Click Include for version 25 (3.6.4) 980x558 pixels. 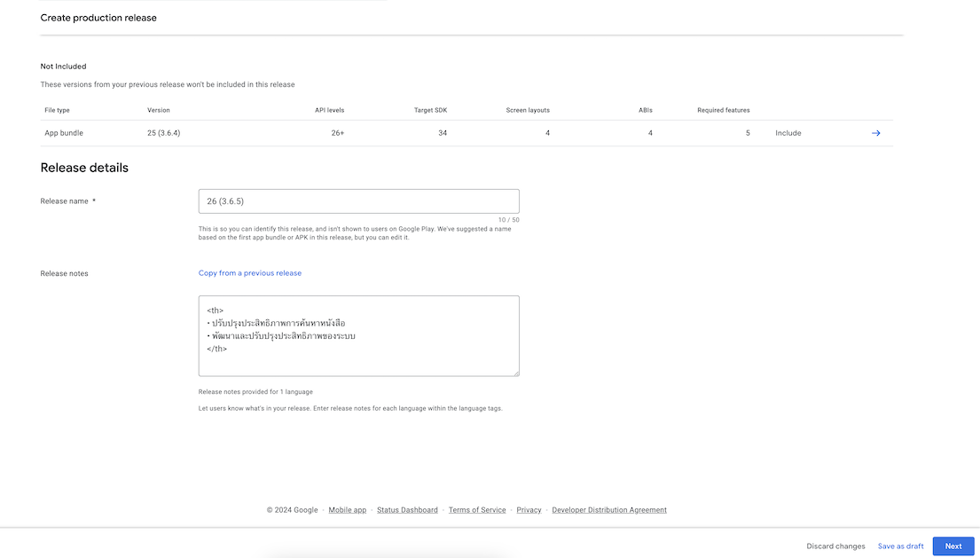(x=788, y=133)
